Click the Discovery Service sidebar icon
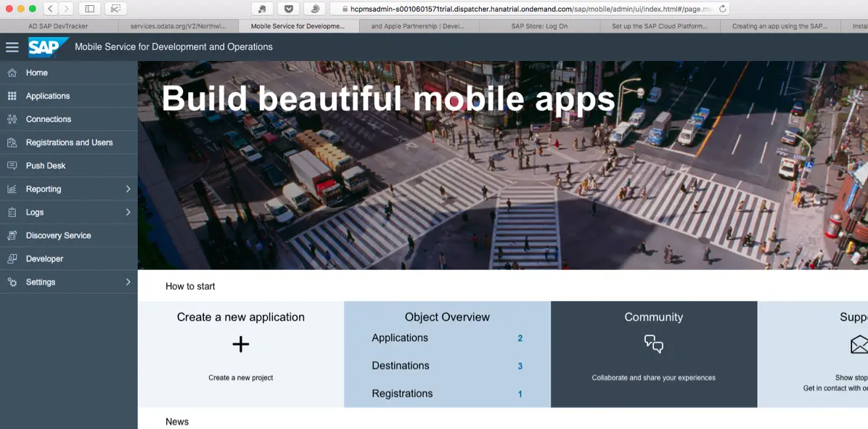This screenshot has width=868, height=429. [x=12, y=235]
